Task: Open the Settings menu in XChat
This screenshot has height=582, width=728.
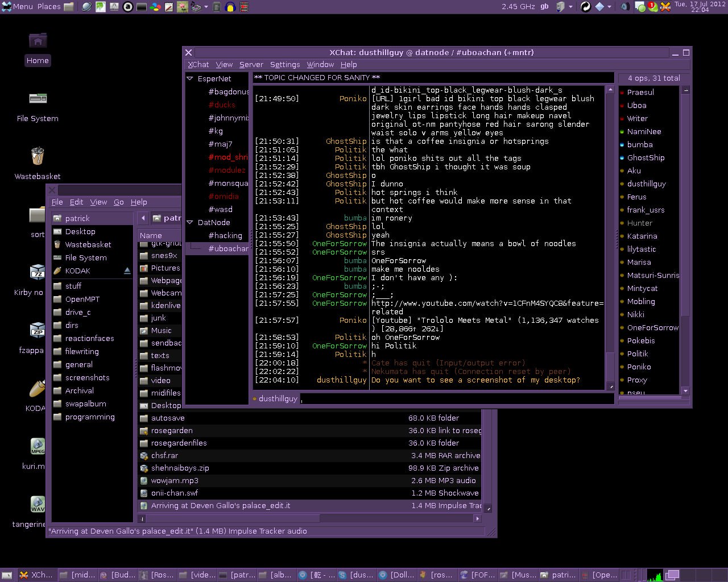Action: [284, 65]
